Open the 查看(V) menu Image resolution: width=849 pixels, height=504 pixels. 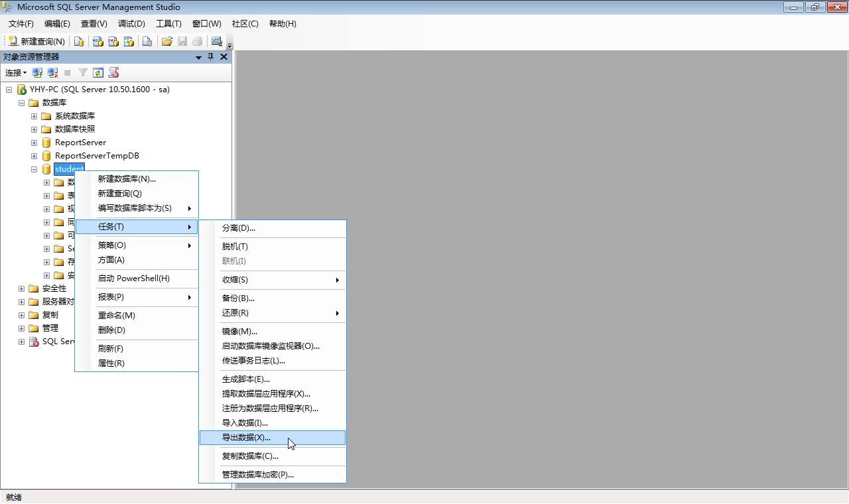94,24
